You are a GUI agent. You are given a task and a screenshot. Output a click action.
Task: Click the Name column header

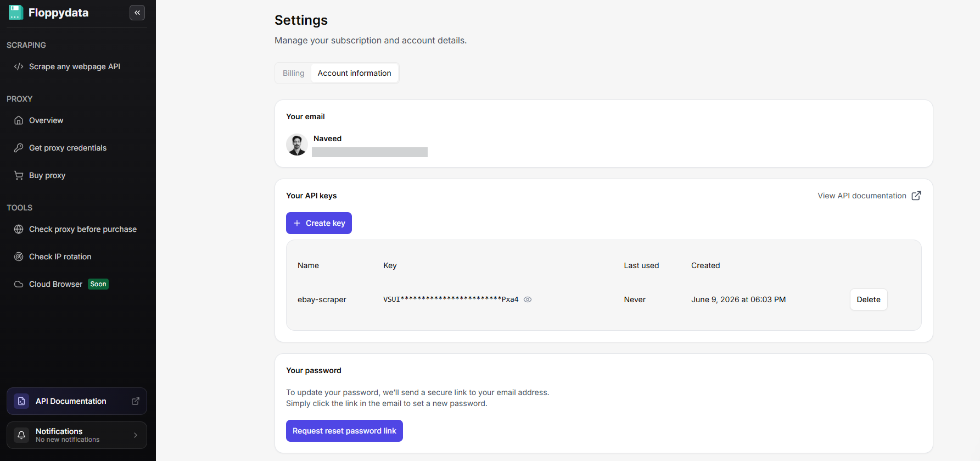point(308,265)
